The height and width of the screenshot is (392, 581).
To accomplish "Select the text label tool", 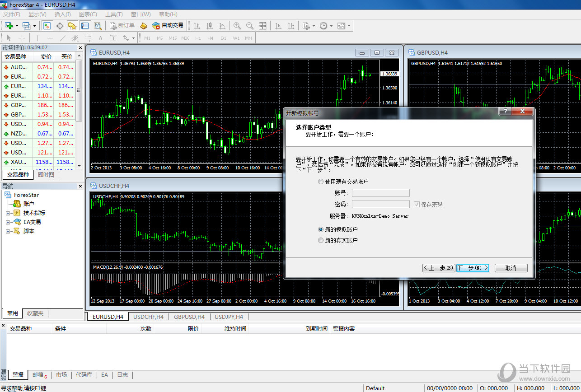I will tap(113, 38).
